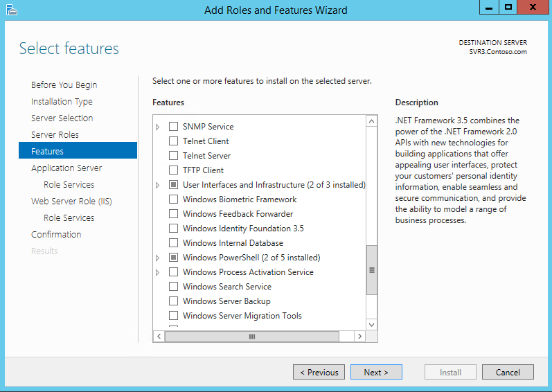552x392 pixels.
Task: Minimize the wizard window
Action: point(490,7)
